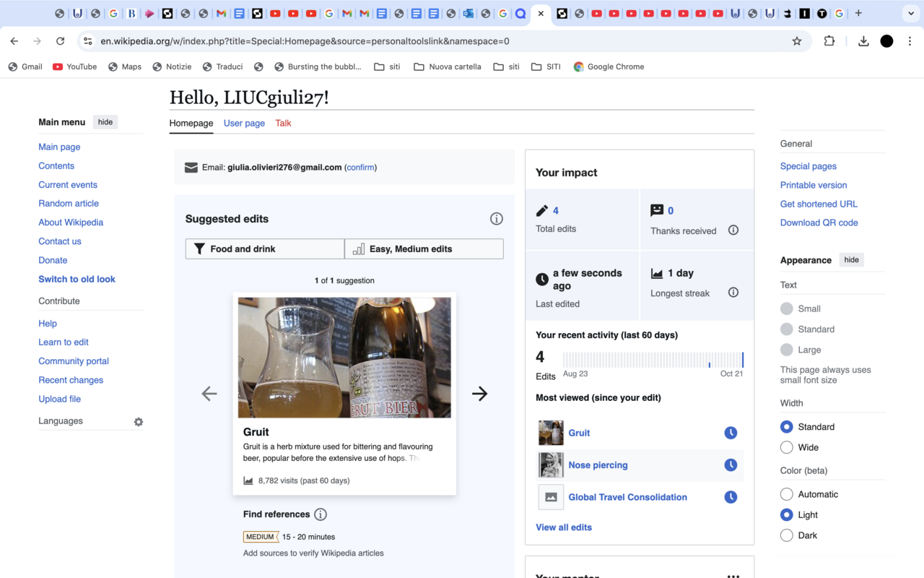Viewport: 924px width, 578px height.
Task: Open the mentor module three-dot menu
Action: pos(733,576)
